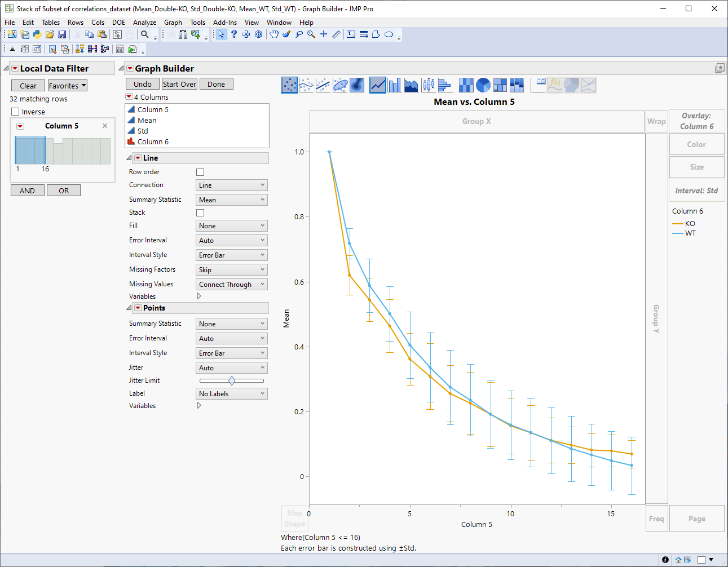Open the Analyze menu
The width and height of the screenshot is (728, 567).
(x=144, y=23)
